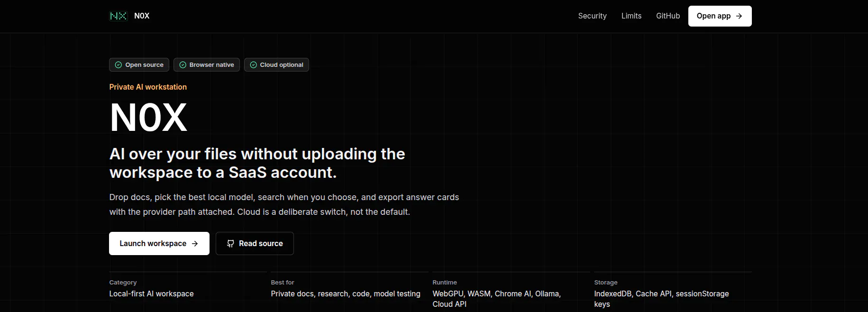868x312 pixels.
Task: Click the NOX logo icon in header
Action: click(x=118, y=16)
